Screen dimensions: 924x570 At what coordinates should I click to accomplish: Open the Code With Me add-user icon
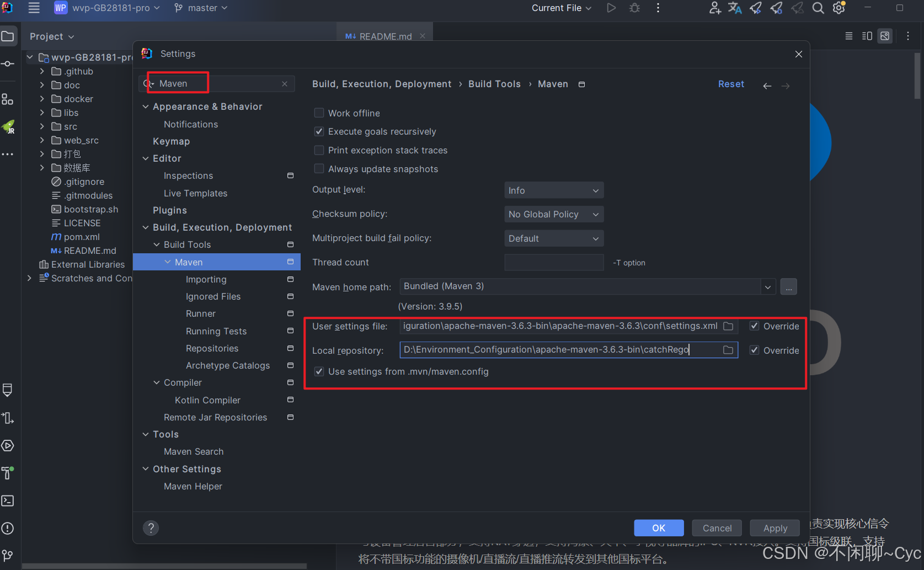point(715,8)
